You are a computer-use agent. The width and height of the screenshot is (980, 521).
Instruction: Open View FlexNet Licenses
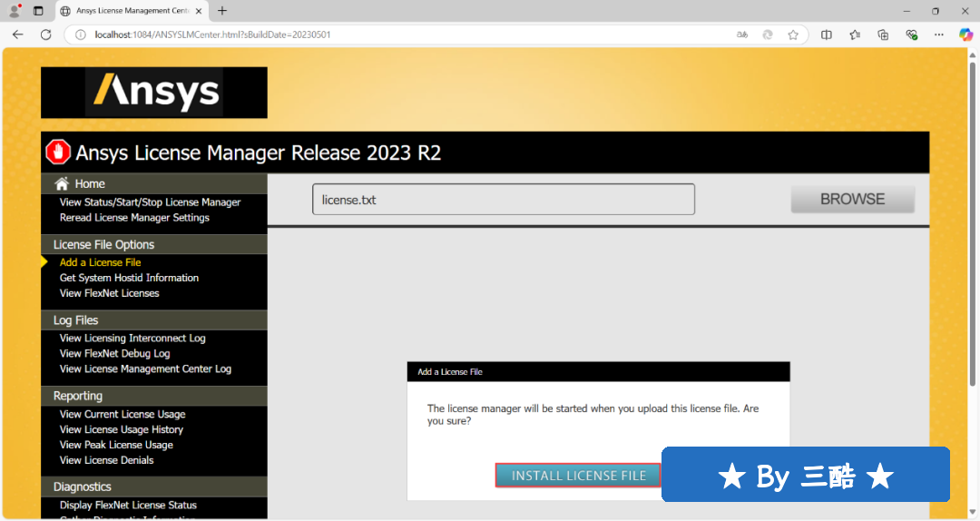click(110, 293)
